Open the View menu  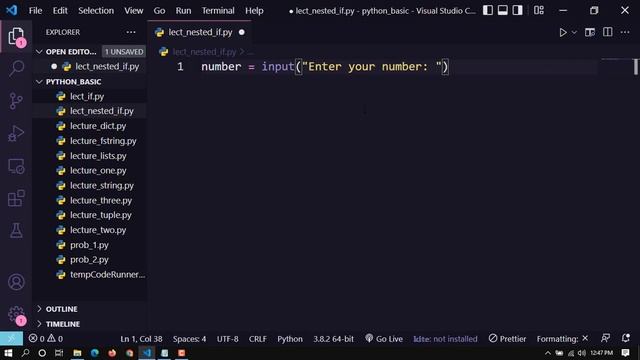pyautogui.click(x=133, y=11)
